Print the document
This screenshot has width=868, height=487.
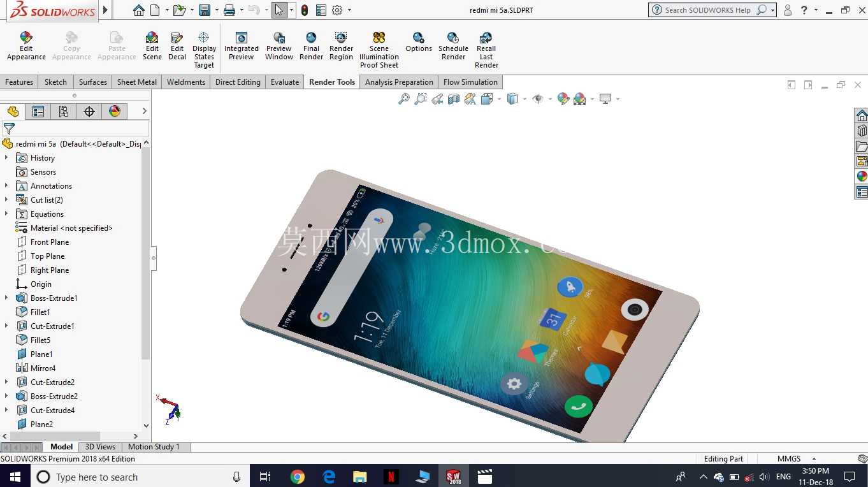pyautogui.click(x=229, y=10)
